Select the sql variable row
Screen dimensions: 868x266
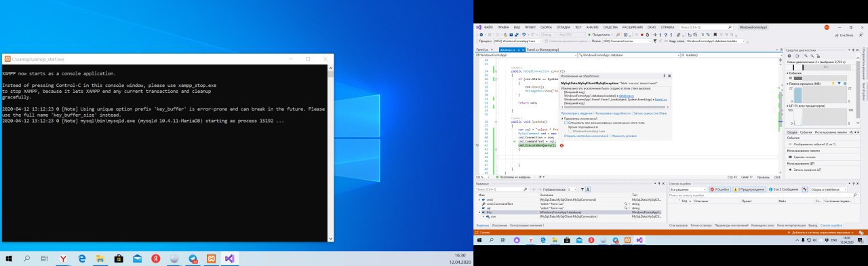(x=570, y=208)
